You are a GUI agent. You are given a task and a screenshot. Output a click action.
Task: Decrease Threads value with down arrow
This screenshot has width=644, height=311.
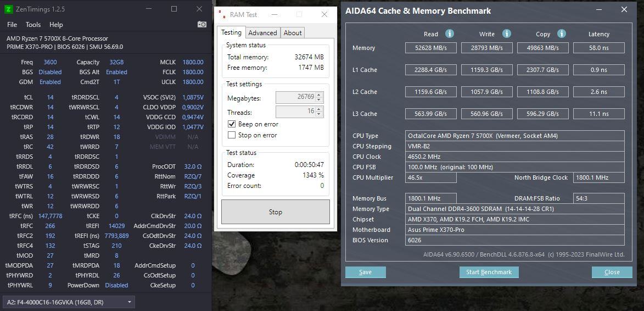pyautogui.click(x=320, y=114)
